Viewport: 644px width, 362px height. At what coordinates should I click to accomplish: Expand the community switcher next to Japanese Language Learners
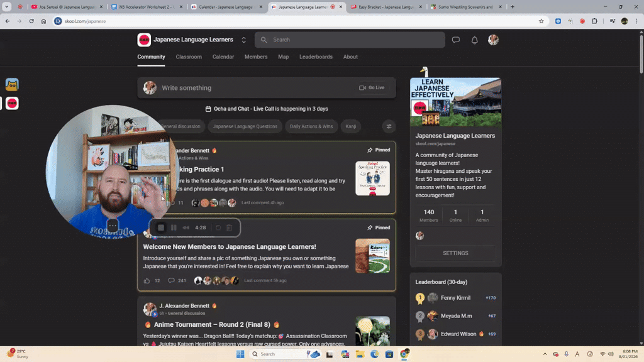point(243,40)
